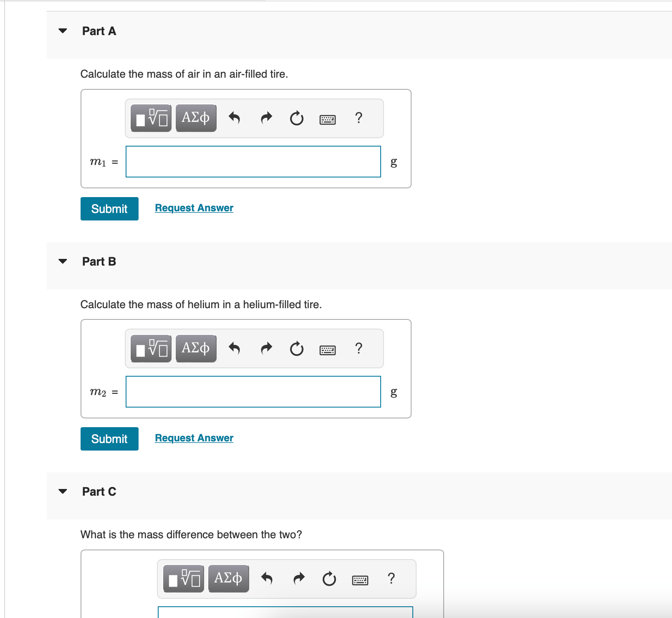Request Answer for Part A

[x=194, y=208]
